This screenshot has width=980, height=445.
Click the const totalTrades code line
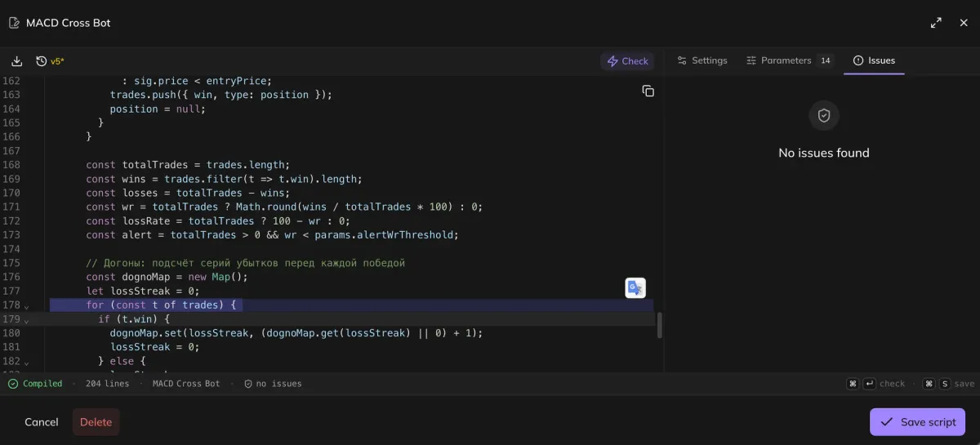click(188, 165)
